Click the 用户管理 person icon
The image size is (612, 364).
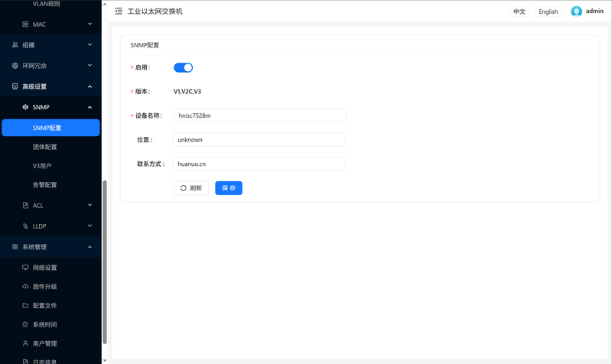click(25, 343)
